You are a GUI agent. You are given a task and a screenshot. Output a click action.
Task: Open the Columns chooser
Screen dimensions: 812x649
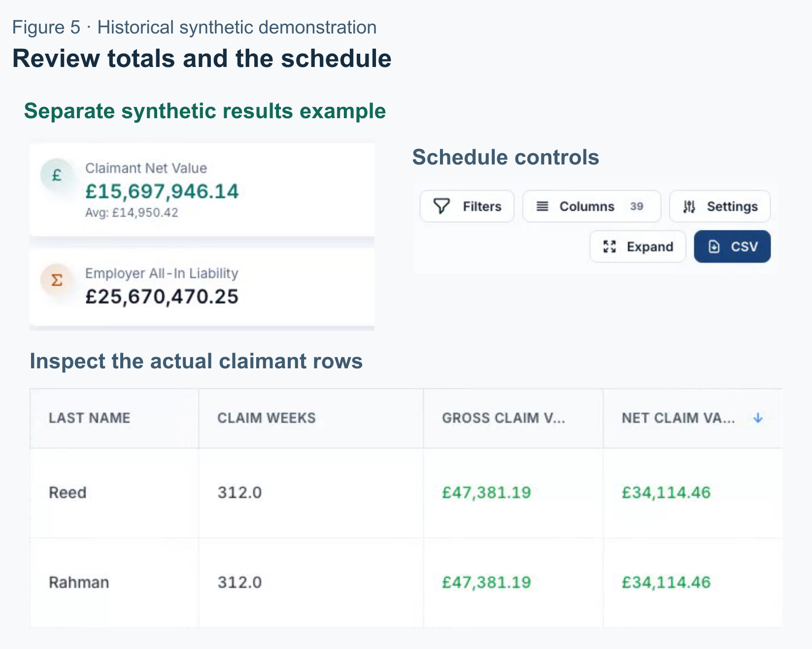coord(591,206)
